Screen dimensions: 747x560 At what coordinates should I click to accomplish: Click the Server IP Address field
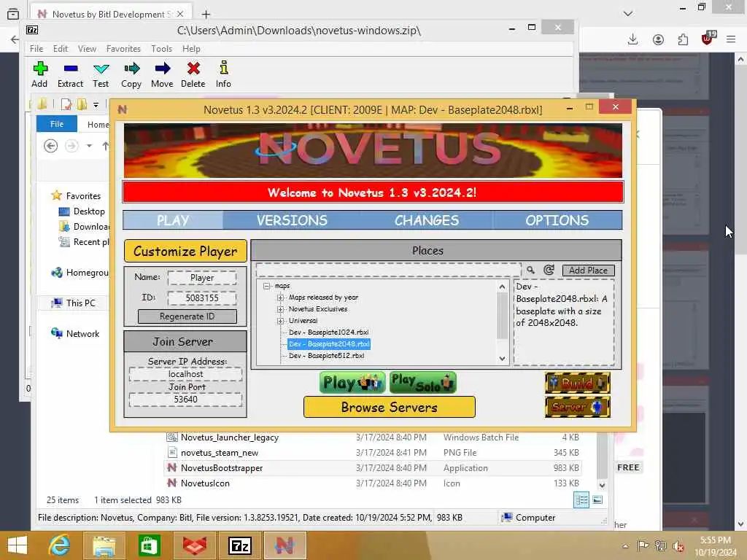point(185,374)
